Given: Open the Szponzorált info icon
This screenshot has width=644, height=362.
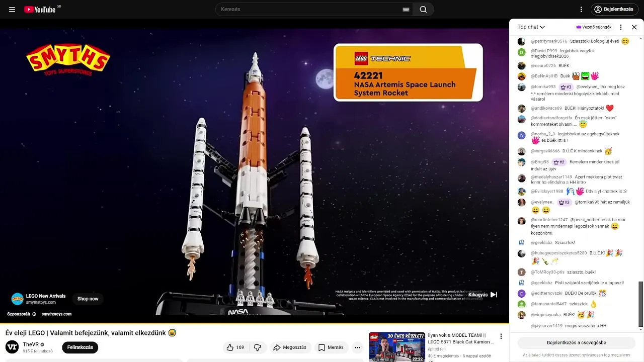Looking at the screenshot, I should (x=34, y=314).
